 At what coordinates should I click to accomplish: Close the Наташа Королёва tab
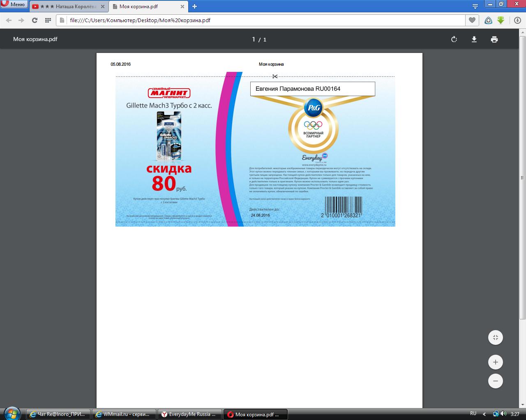click(x=103, y=7)
